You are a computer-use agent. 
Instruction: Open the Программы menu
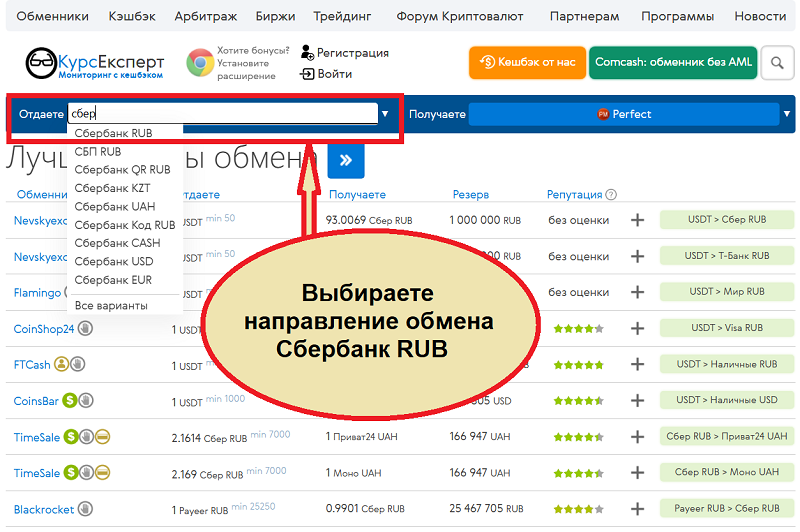click(677, 16)
